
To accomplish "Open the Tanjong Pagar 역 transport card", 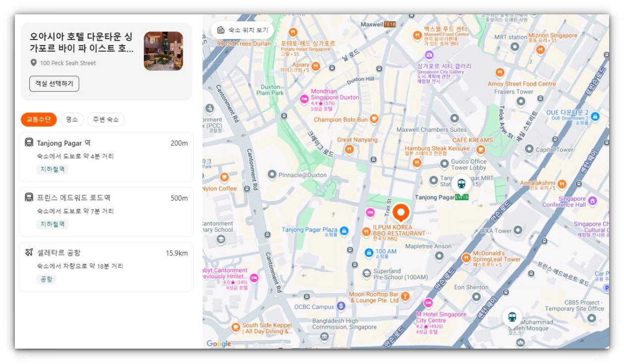I will pyautogui.click(x=106, y=157).
